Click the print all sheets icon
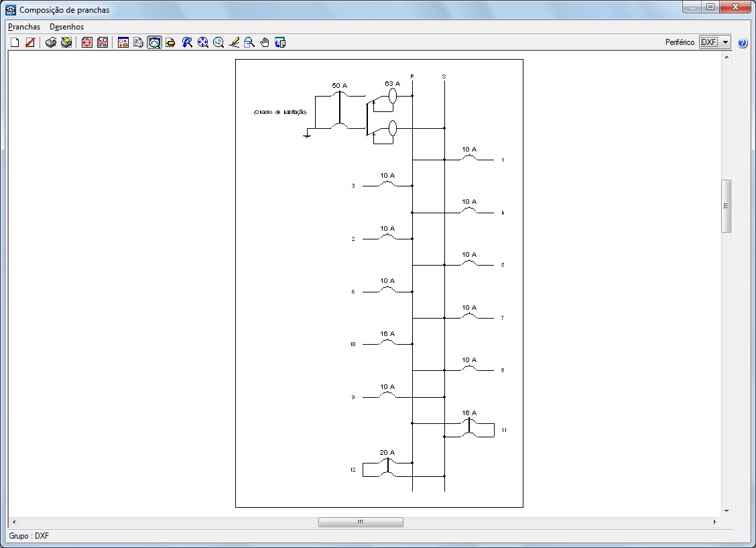756x548 pixels. [66, 42]
